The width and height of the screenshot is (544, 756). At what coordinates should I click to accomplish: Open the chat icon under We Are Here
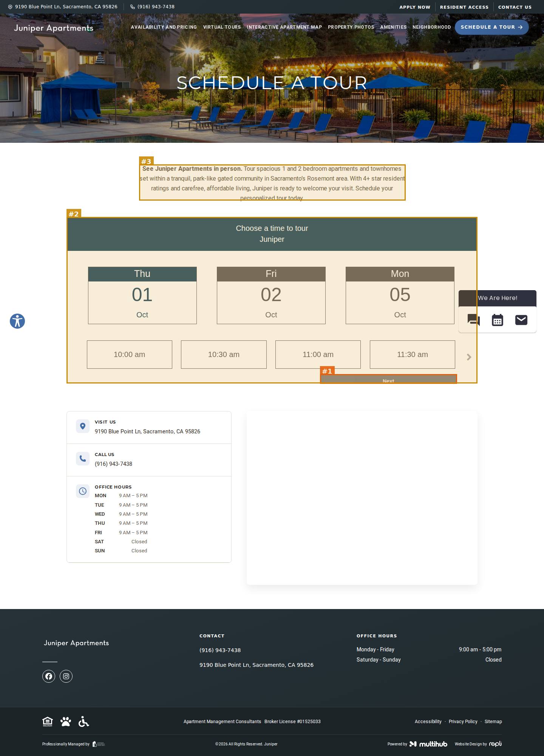coord(473,320)
